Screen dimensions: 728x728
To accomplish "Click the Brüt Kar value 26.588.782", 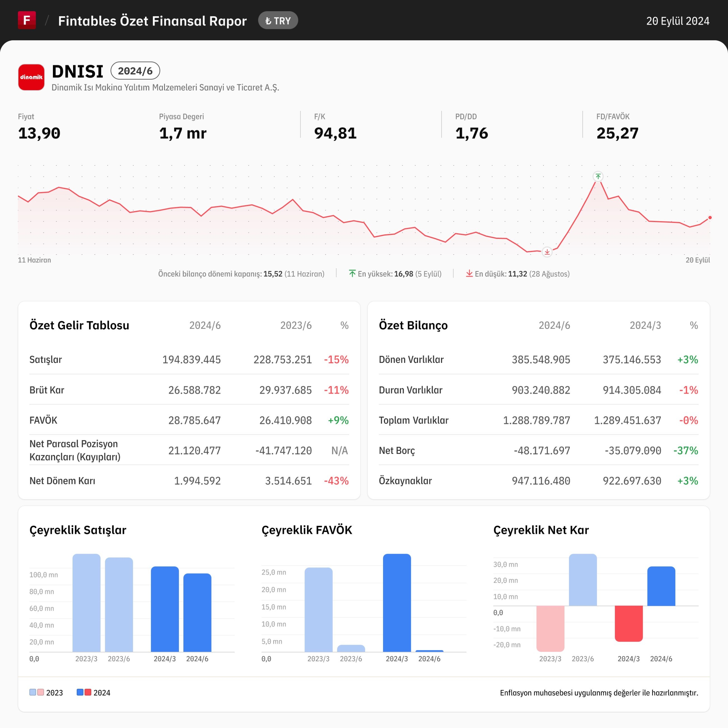I will pyautogui.click(x=195, y=390).
